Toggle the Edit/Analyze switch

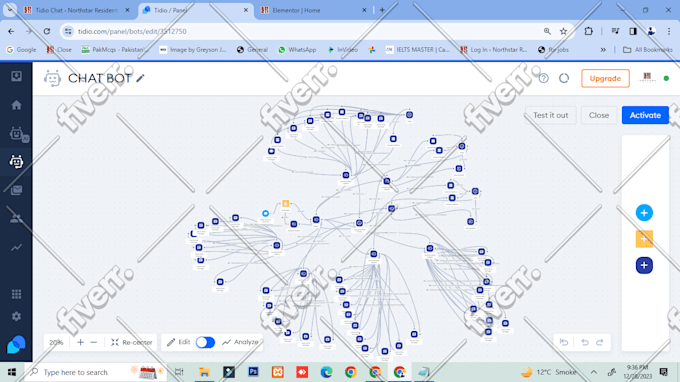click(205, 342)
